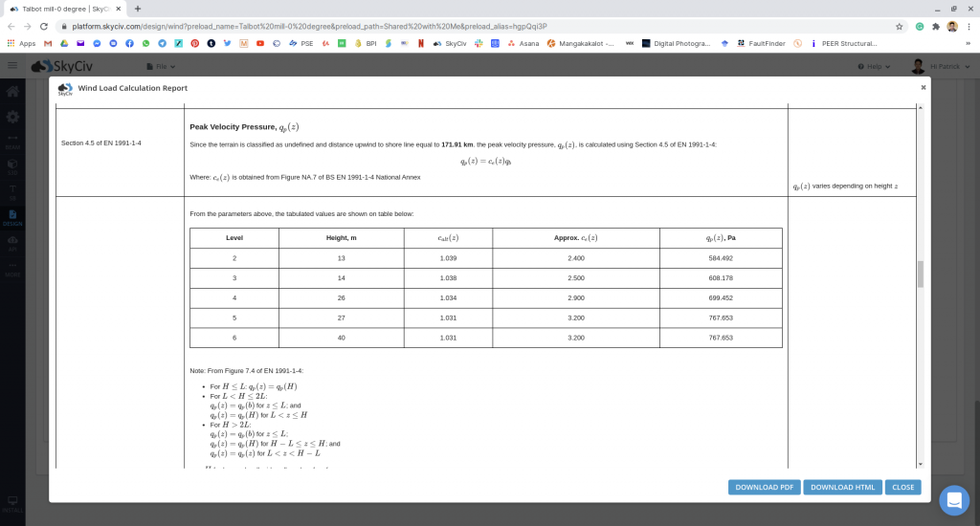This screenshot has width=980, height=526.
Task: Open the chat support bubble
Action: pos(953,499)
